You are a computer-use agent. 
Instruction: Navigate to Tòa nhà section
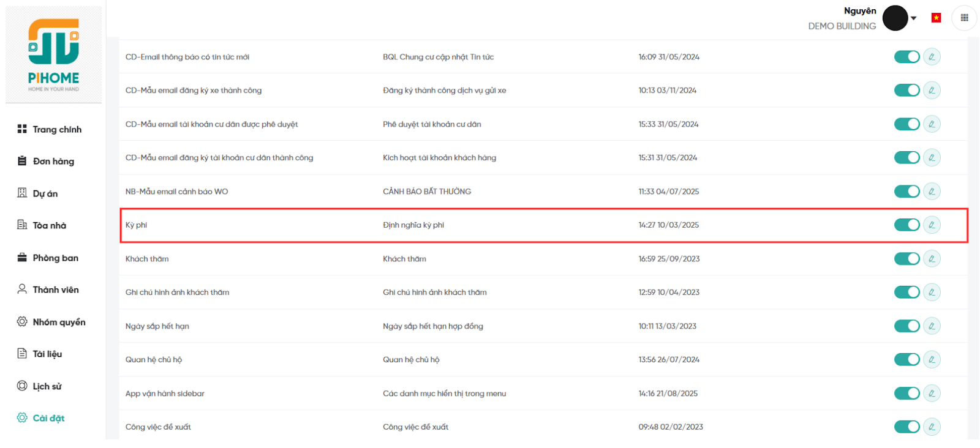[x=49, y=225]
